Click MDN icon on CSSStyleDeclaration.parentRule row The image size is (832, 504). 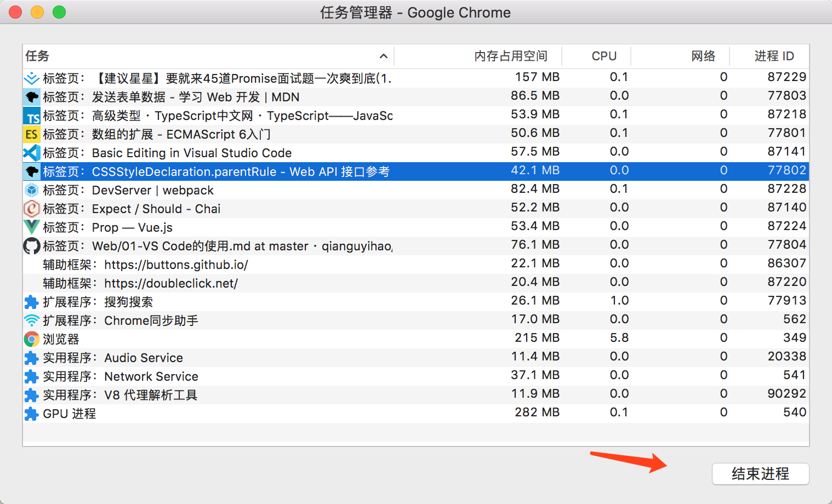tap(32, 171)
